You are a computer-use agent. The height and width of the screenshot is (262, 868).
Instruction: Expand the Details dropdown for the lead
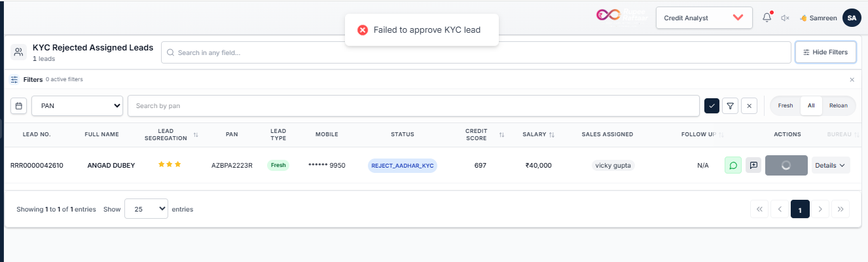(x=831, y=165)
